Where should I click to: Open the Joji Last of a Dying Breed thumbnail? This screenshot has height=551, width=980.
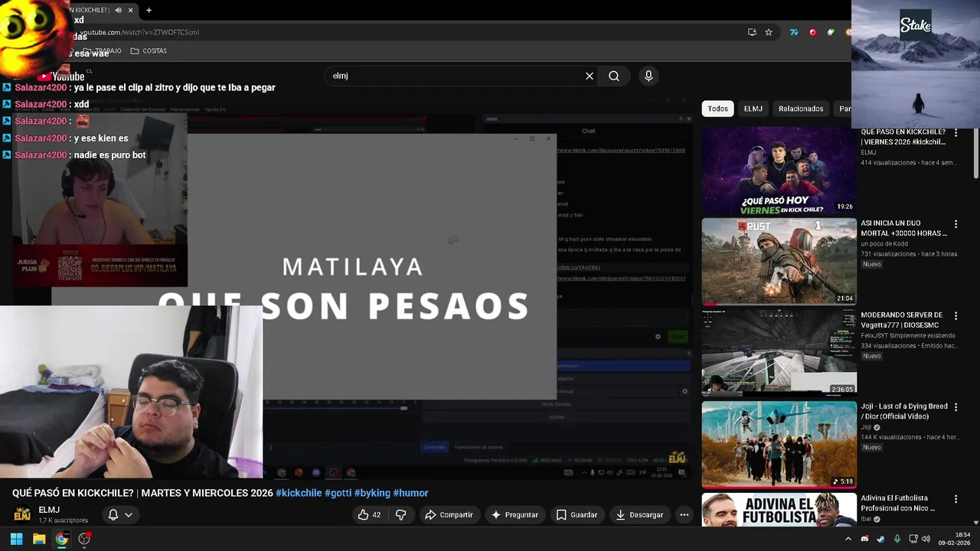coord(779,445)
